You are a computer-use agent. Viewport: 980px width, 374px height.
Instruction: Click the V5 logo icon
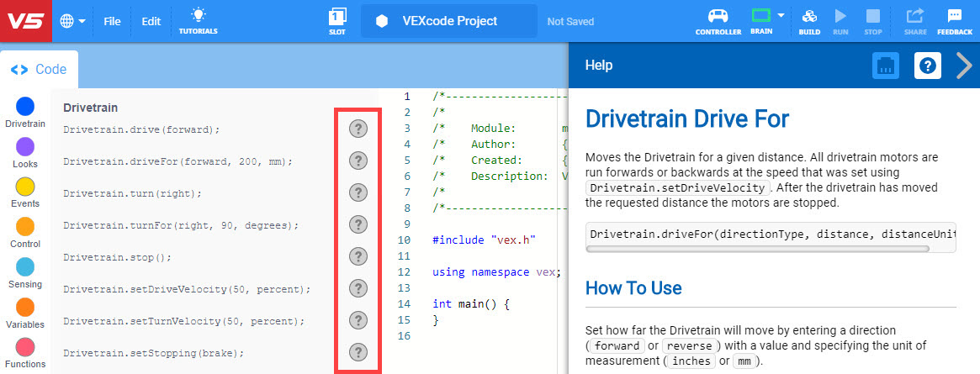25,21
